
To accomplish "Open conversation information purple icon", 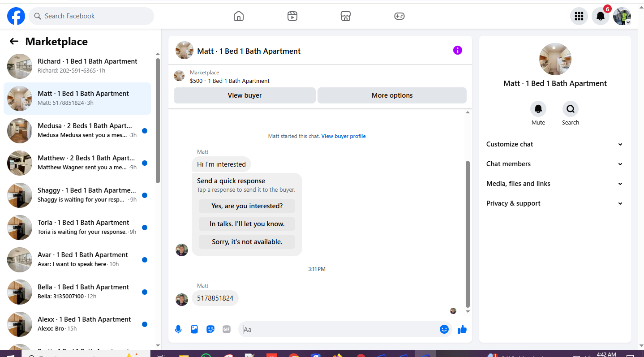I will 458,50.
